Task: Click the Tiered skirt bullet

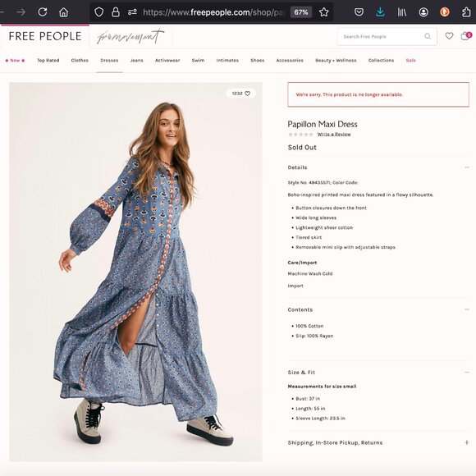Action: pos(309,237)
